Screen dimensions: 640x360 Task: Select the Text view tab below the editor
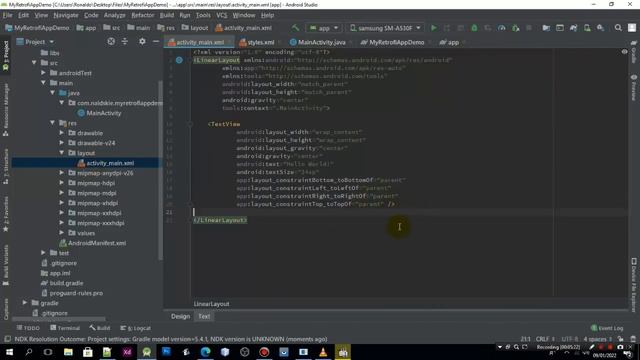point(204,316)
